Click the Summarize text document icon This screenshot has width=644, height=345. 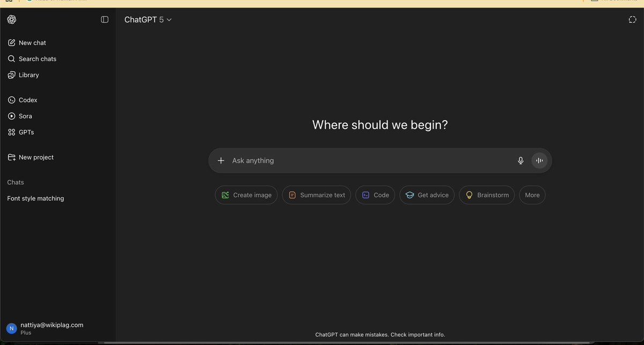[x=292, y=195]
